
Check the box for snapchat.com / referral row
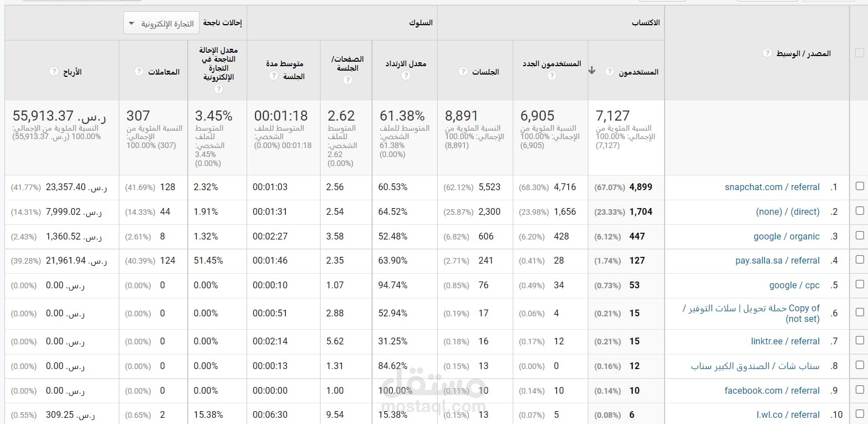(860, 187)
